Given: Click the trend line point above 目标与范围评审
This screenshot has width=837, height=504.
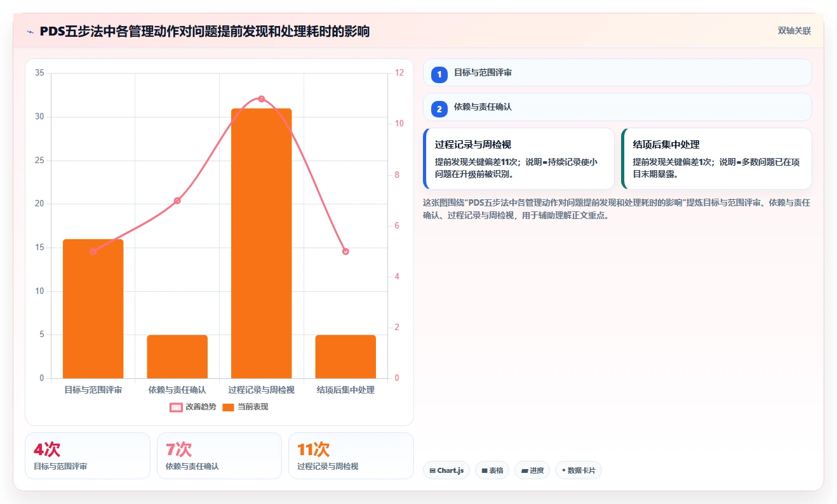Looking at the screenshot, I should [93, 251].
